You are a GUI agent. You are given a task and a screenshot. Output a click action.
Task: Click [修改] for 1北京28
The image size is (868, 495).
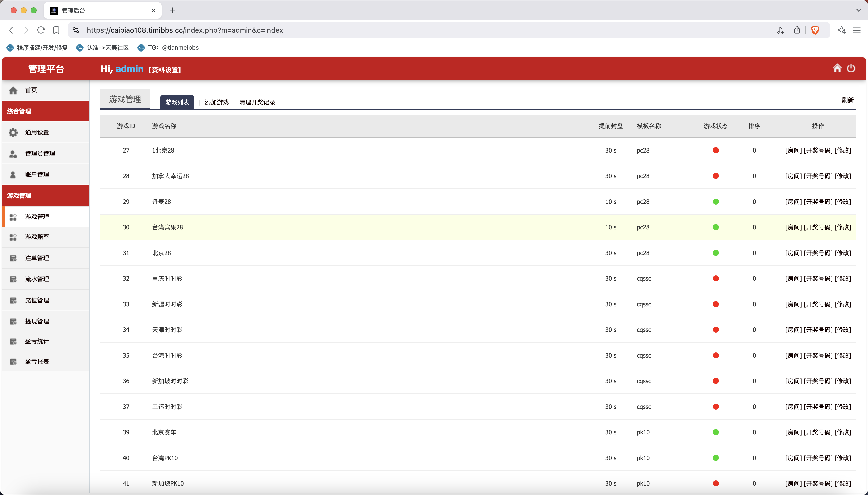pyautogui.click(x=843, y=150)
